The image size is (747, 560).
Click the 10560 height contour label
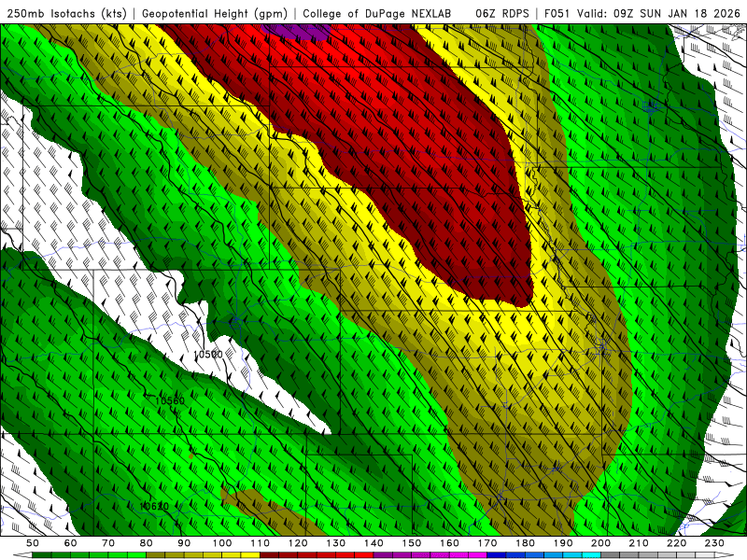[x=170, y=401]
